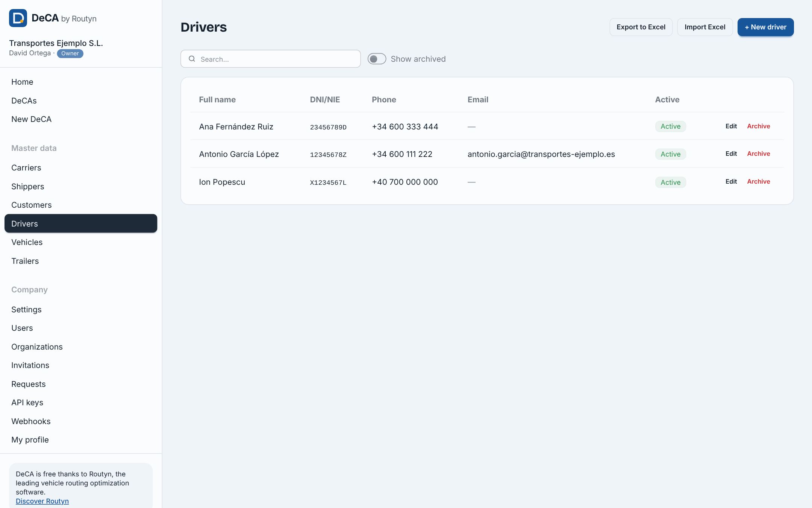
Task: Click the Full name column header
Action: [x=217, y=100]
